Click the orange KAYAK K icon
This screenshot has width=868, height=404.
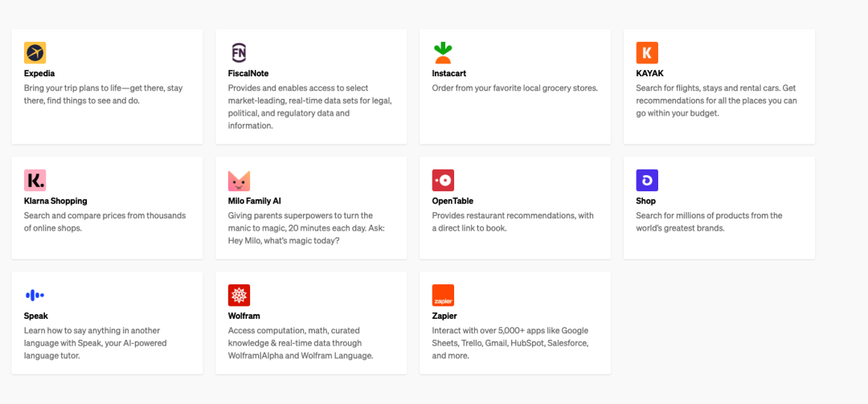coord(647,53)
